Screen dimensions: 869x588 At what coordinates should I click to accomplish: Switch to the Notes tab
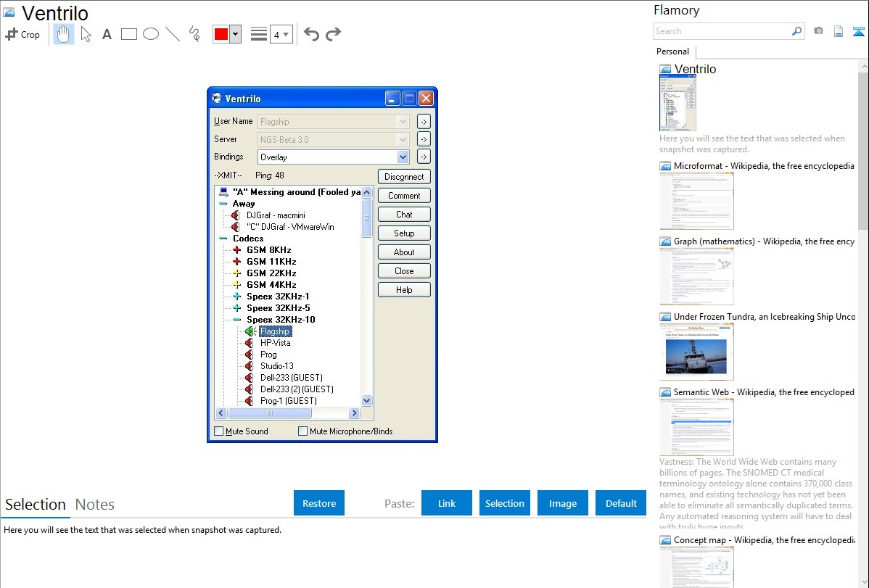[95, 505]
